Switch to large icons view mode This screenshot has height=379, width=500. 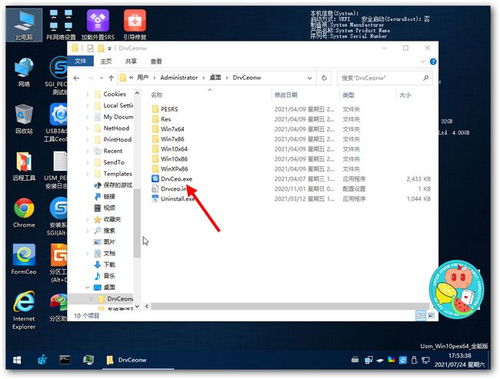(x=431, y=315)
